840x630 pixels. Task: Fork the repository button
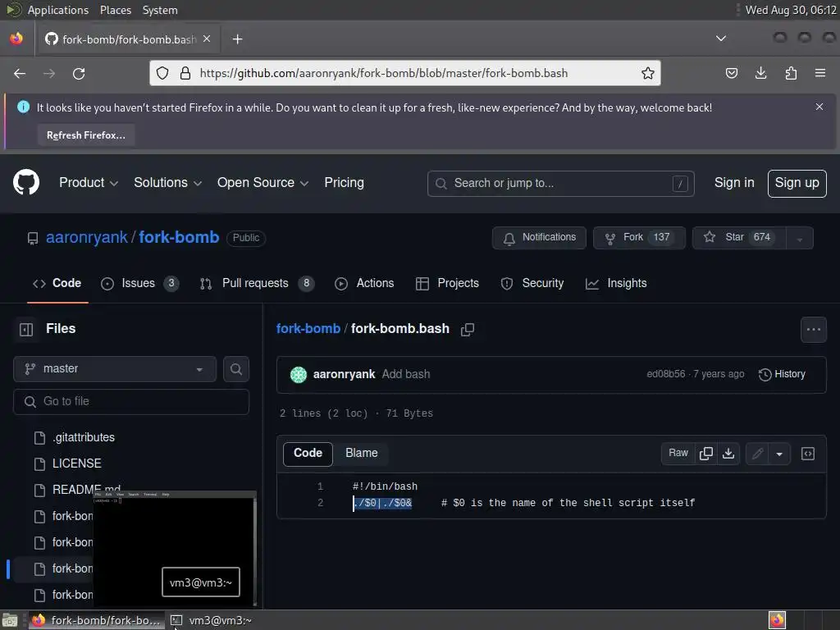pos(639,238)
